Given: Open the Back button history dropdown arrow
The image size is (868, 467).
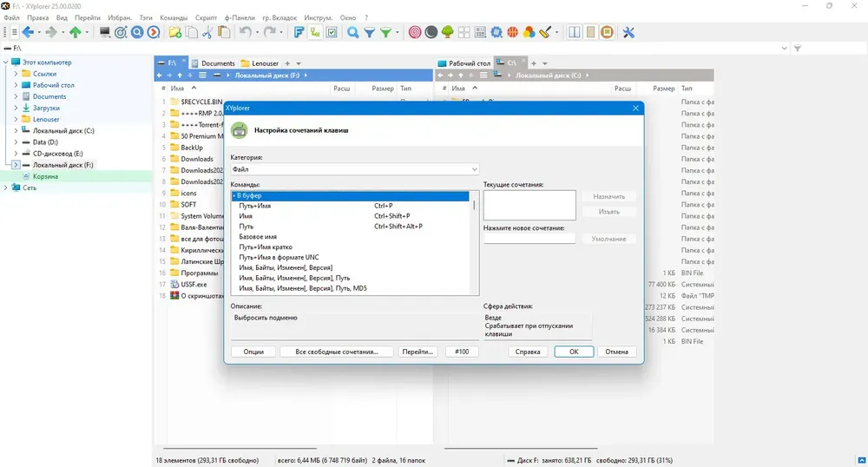Looking at the screenshot, I should click(x=39, y=33).
